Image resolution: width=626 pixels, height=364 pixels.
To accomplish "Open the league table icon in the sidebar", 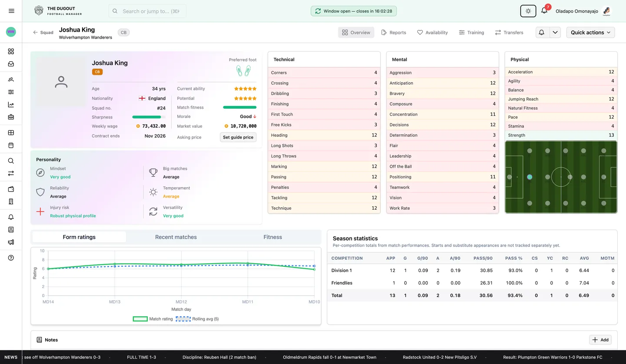I will tap(11, 133).
